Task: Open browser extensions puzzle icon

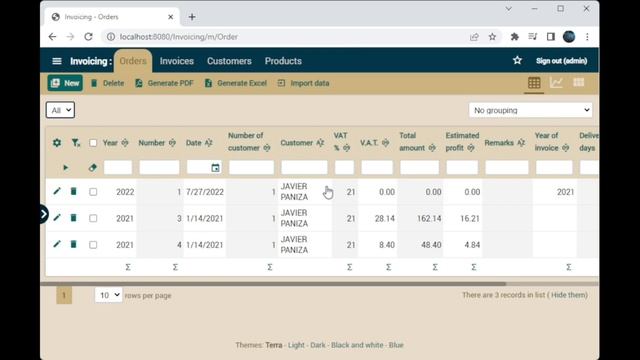Action: 514,37
